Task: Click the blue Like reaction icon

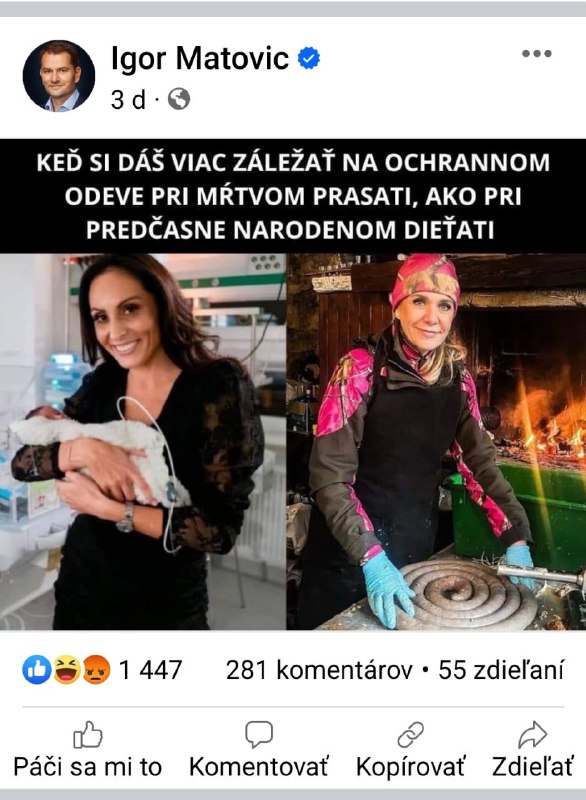Action: (37, 670)
